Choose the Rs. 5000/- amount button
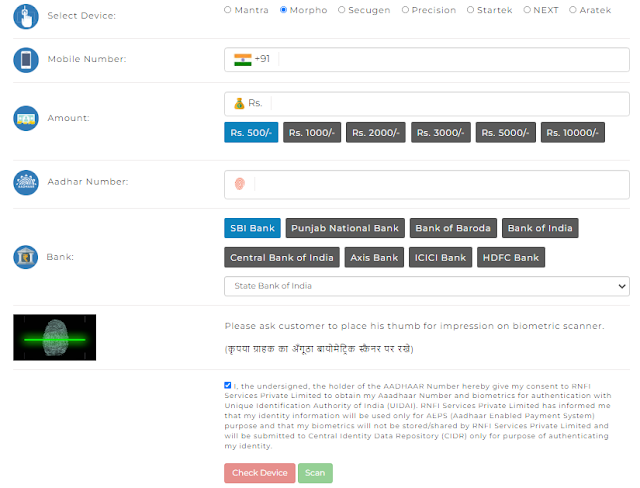The width and height of the screenshot is (640, 488). click(x=505, y=132)
